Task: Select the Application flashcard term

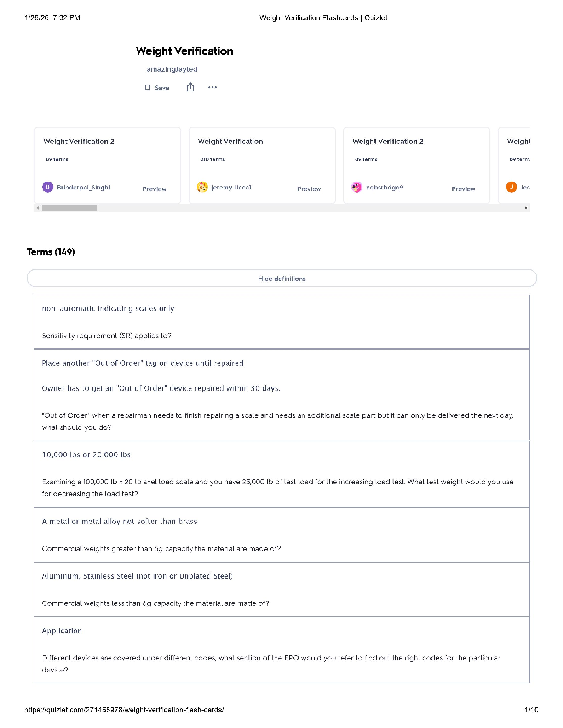Action: click(62, 631)
